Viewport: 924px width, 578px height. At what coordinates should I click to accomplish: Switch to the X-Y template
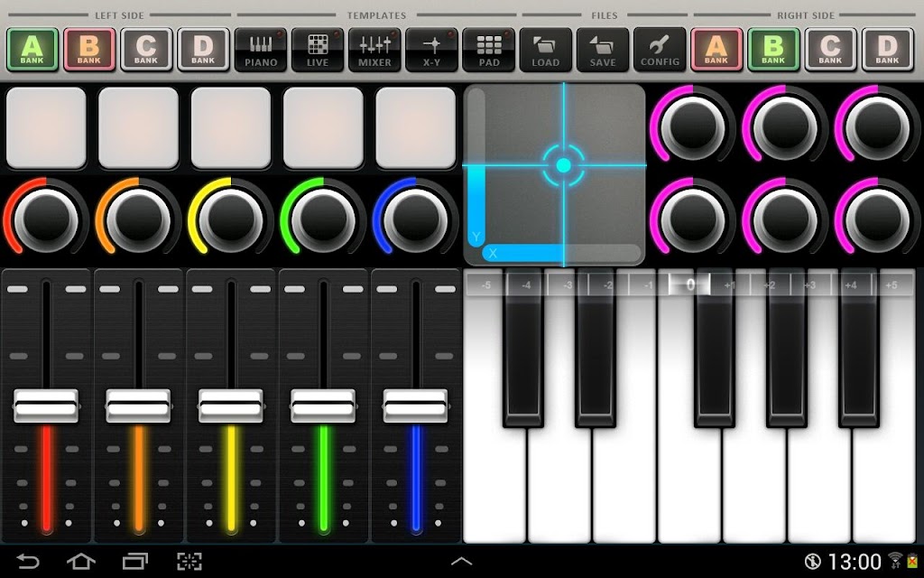click(432, 51)
